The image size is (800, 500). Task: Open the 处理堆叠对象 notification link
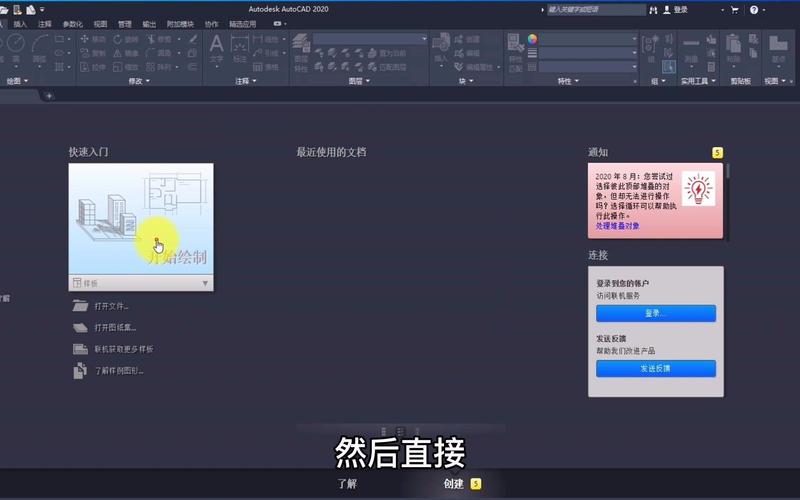(617, 226)
